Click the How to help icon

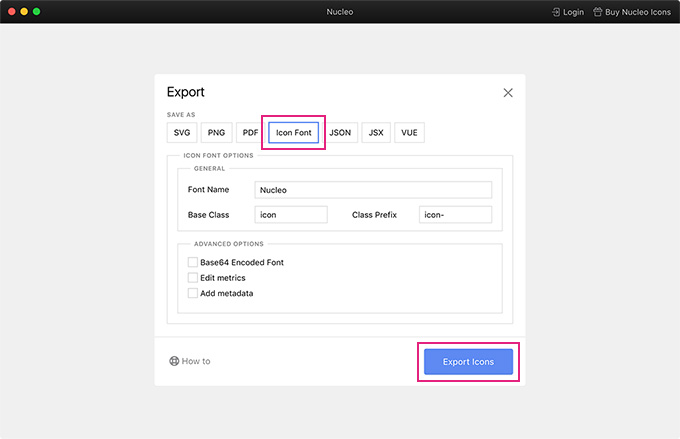pos(174,361)
